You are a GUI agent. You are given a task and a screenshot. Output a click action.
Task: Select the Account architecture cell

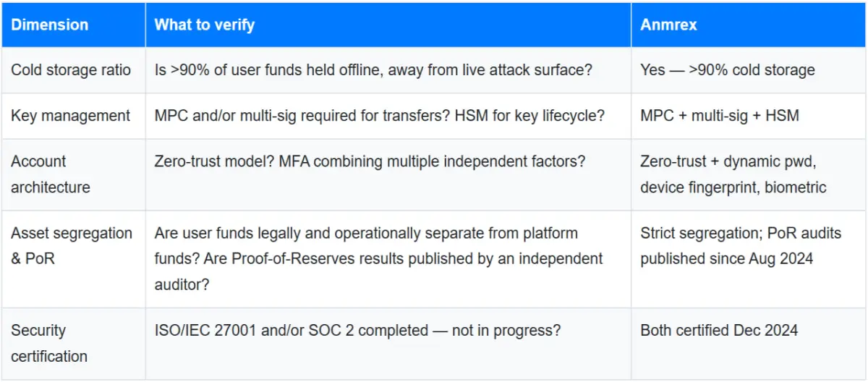click(x=73, y=174)
